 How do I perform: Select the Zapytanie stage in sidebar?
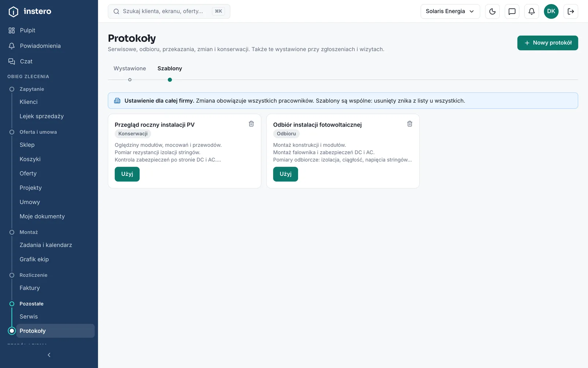(x=32, y=89)
